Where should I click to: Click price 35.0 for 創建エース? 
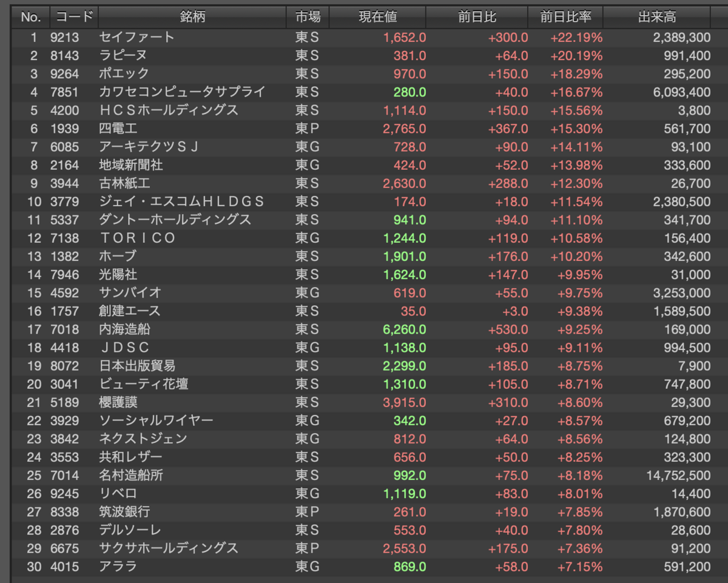point(413,311)
